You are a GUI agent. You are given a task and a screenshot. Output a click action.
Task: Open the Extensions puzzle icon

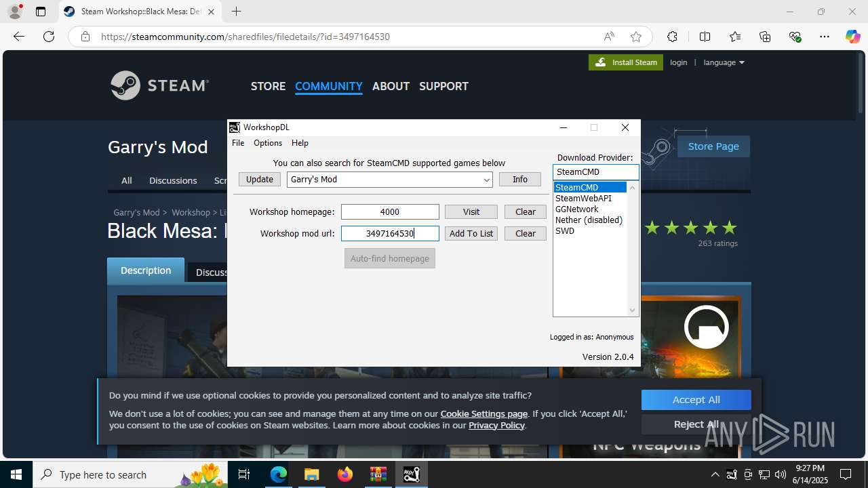coord(672,37)
